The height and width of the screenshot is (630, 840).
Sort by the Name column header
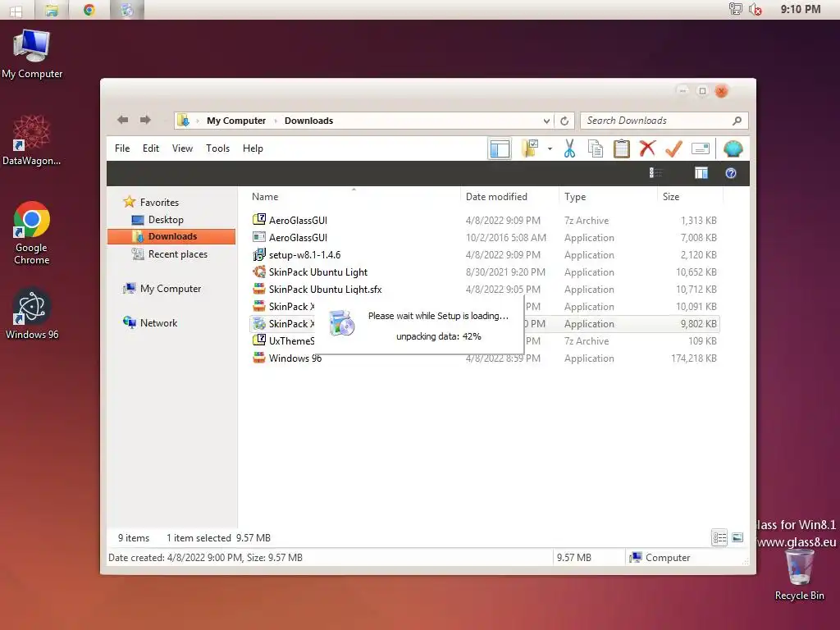pos(265,197)
